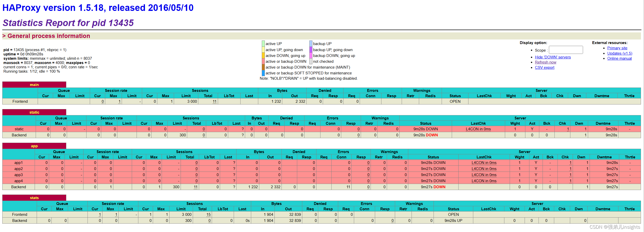644x232 pixels.
Task: Click the green 'active UP' legend swatch
Action: (263, 44)
